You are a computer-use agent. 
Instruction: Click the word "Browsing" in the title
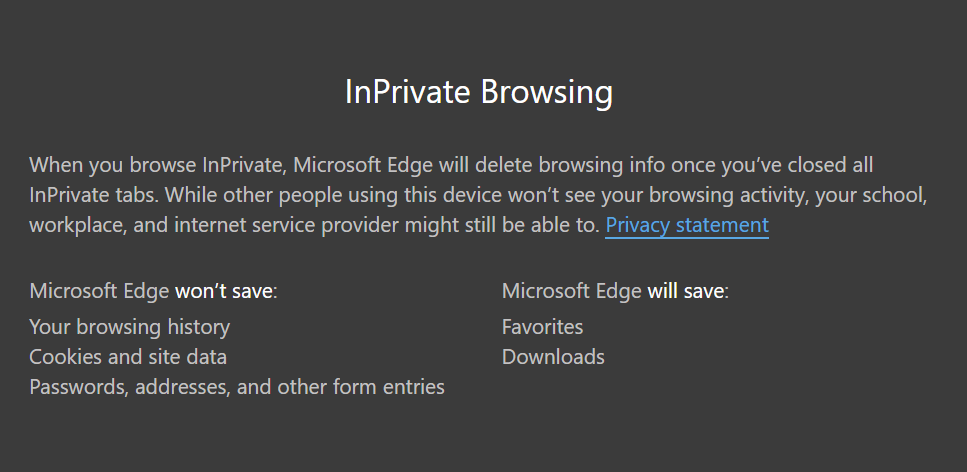(x=546, y=92)
